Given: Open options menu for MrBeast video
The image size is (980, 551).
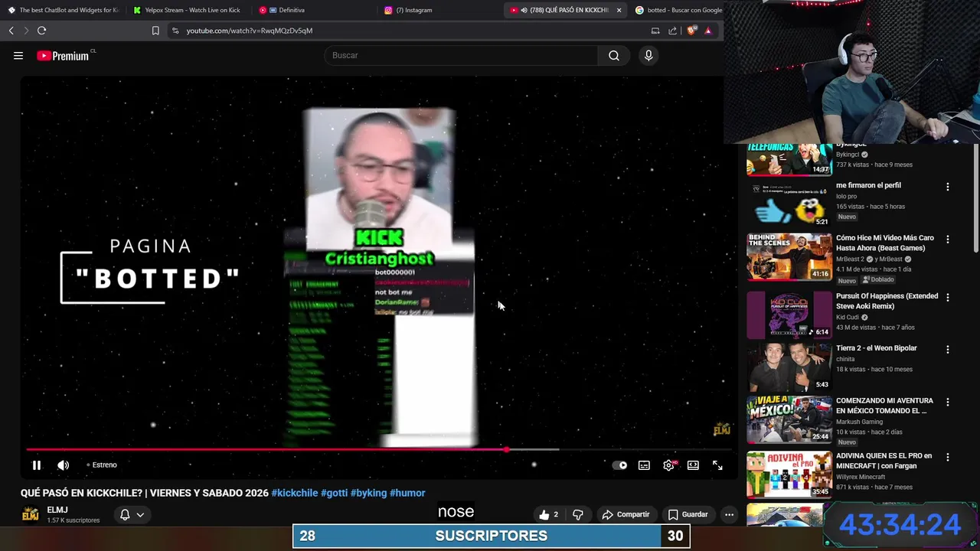Looking at the screenshot, I should pyautogui.click(x=947, y=240).
